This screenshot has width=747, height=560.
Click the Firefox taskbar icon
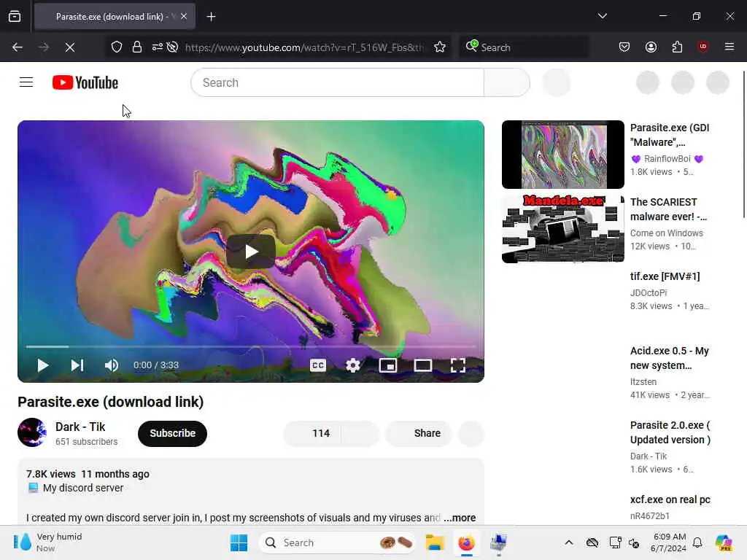pos(466,542)
